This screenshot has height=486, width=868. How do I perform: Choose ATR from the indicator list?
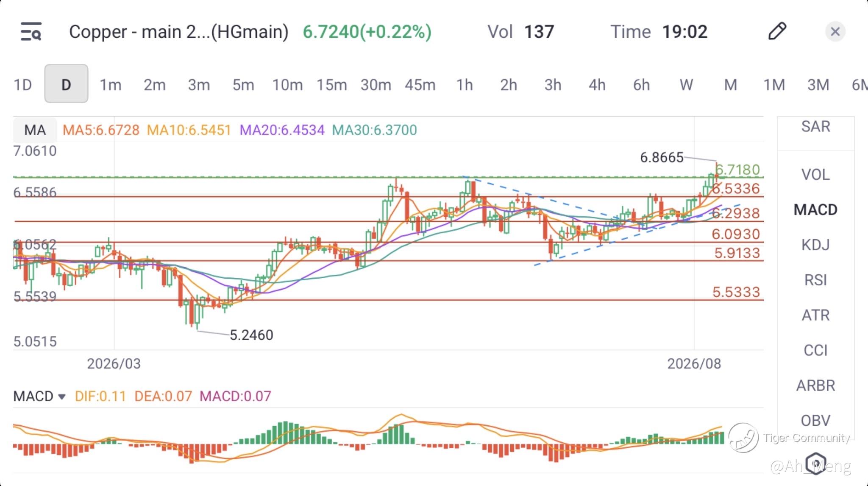[816, 315]
